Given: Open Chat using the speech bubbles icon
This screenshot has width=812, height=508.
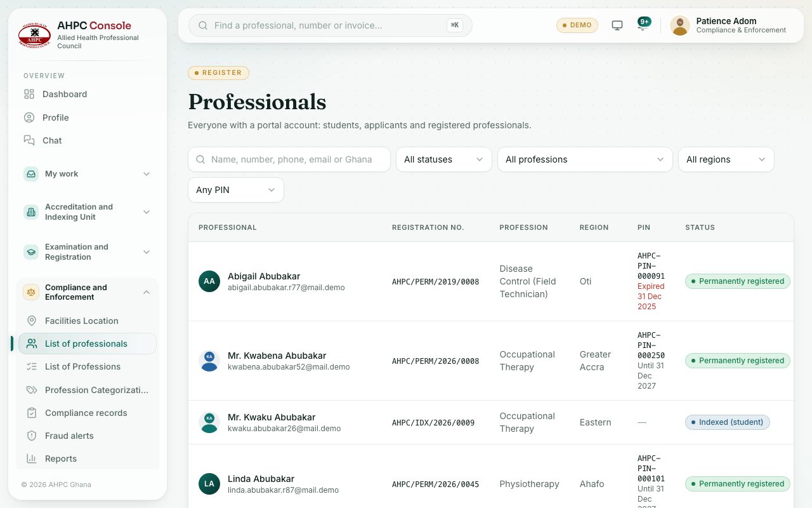Looking at the screenshot, I should 29,140.
